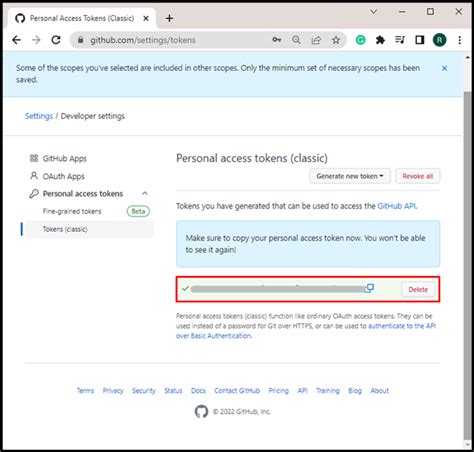Dismiss the scopes notice banner
Image resolution: width=474 pixels, height=452 pixels.
(444, 68)
